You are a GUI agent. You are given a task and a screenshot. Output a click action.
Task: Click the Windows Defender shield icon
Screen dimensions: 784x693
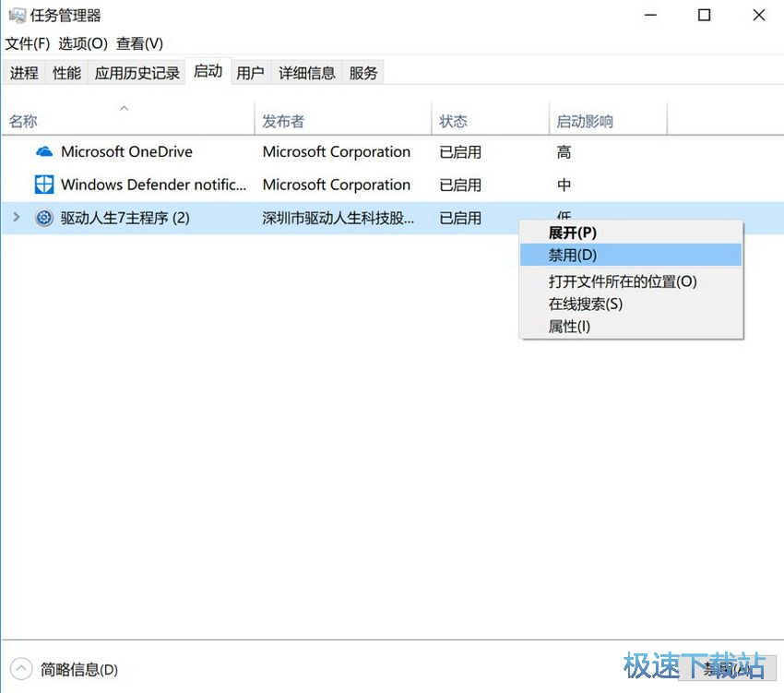44,185
